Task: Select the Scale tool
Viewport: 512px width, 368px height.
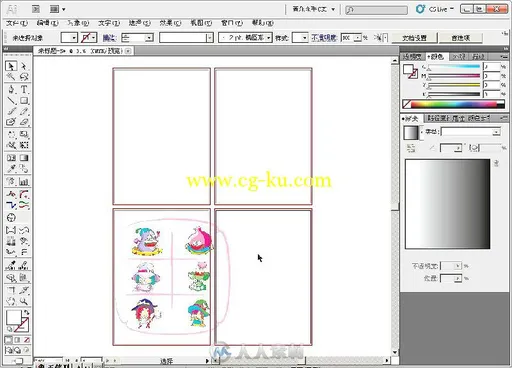Action: [x=24, y=134]
